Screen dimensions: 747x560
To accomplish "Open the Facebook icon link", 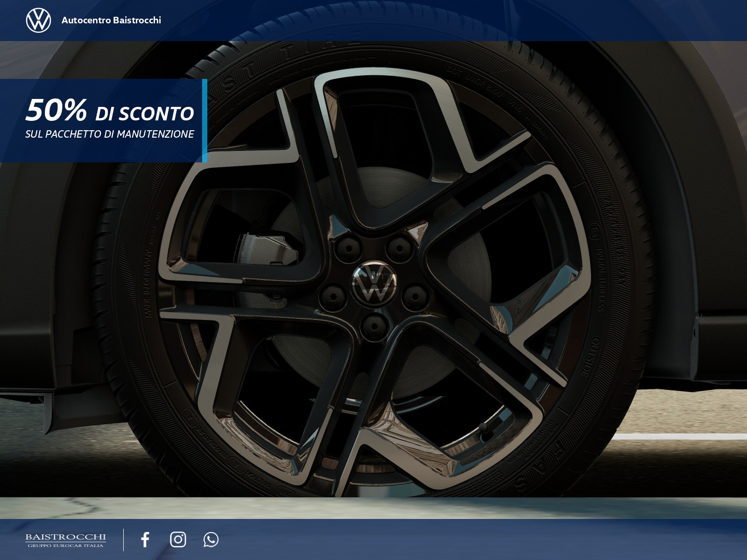I will [145, 539].
